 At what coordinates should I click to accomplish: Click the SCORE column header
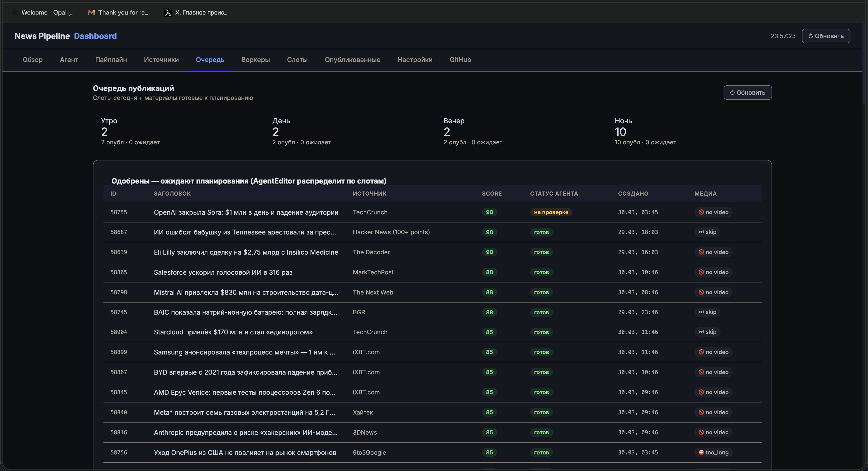coord(492,193)
